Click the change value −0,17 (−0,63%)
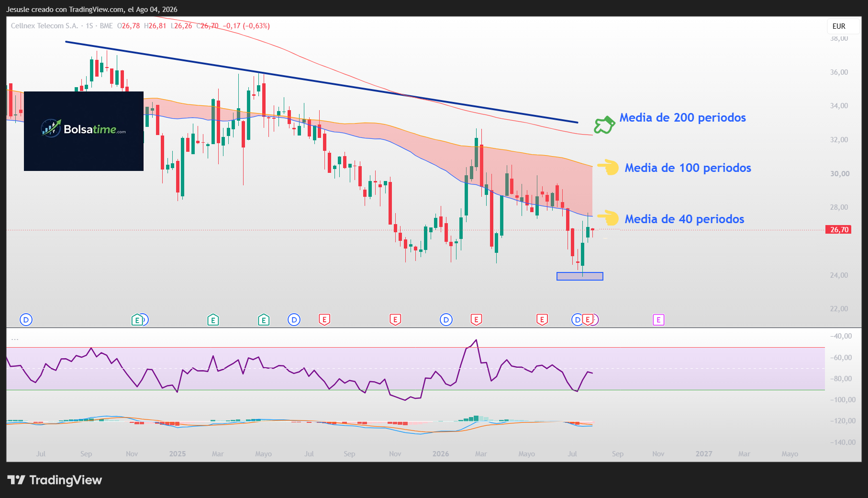Image resolution: width=868 pixels, height=498 pixels. pos(246,26)
